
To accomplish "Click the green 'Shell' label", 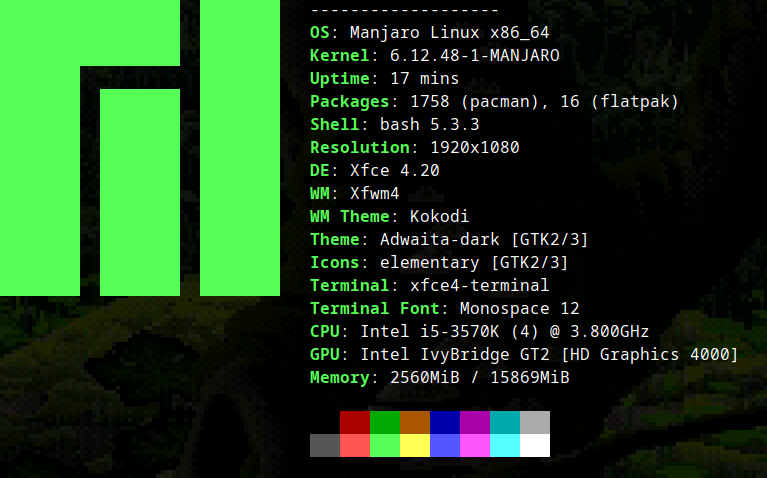I will pos(335,125).
